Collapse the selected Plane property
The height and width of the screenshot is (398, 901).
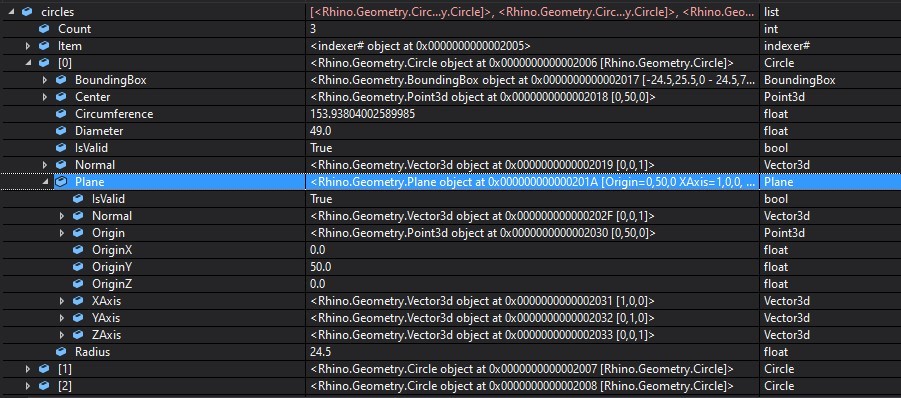(45, 182)
